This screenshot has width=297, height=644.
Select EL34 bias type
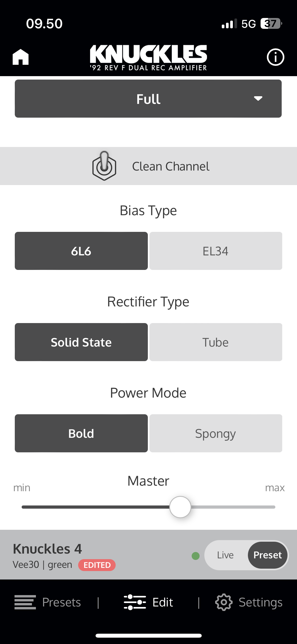coord(216,251)
